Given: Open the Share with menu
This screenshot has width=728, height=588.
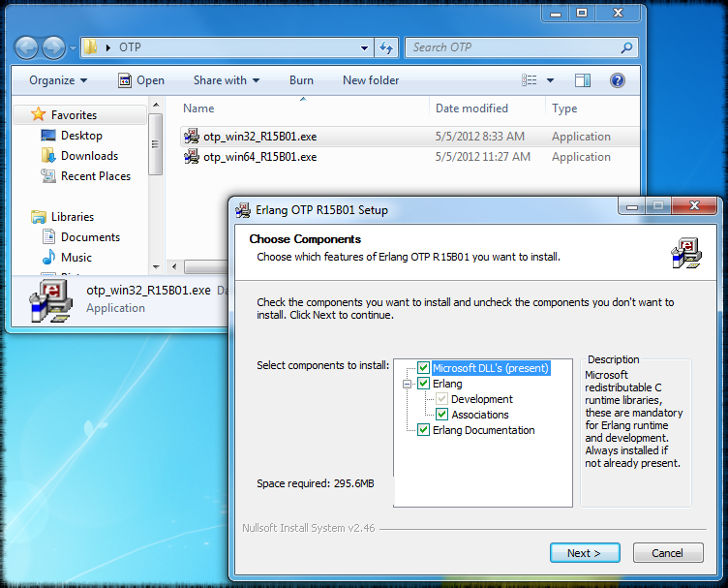Looking at the screenshot, I should coord(227,80).
